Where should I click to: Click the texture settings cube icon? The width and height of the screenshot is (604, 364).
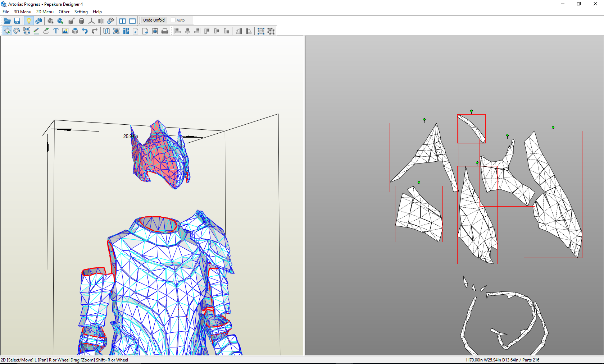pos(38,21)
